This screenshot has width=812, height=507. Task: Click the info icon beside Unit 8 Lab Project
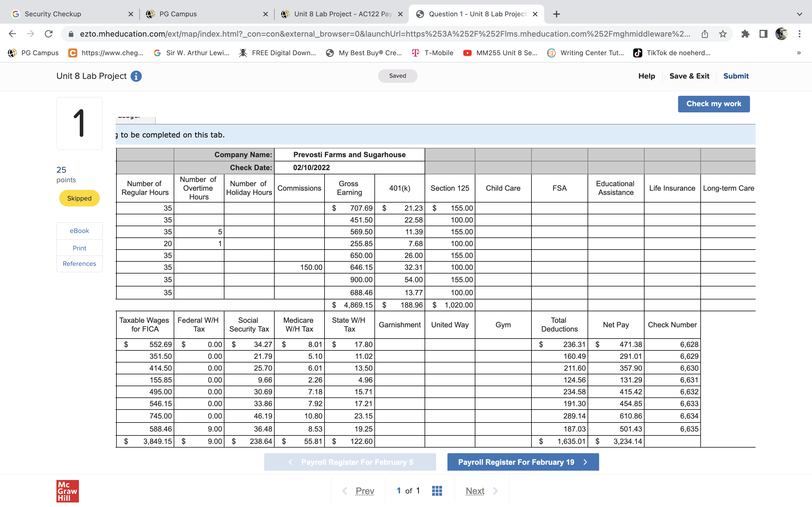tap(136, 76)
